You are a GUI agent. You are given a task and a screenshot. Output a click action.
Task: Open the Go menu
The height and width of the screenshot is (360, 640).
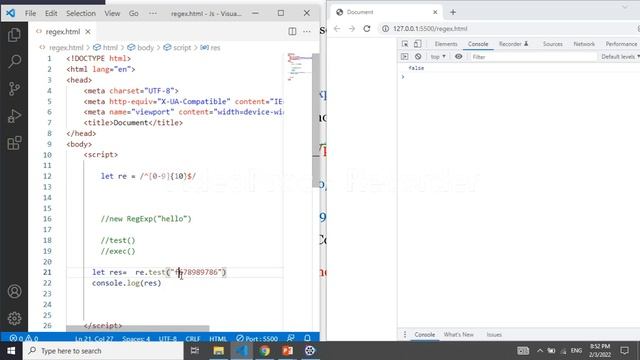134,13
